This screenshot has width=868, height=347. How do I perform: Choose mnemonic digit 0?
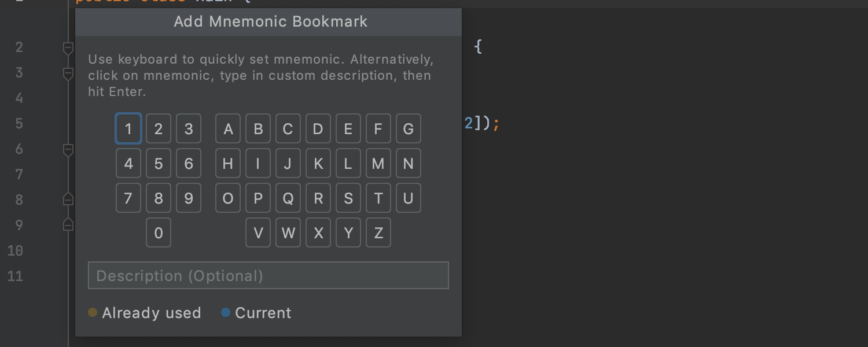(x=159, y=233)
